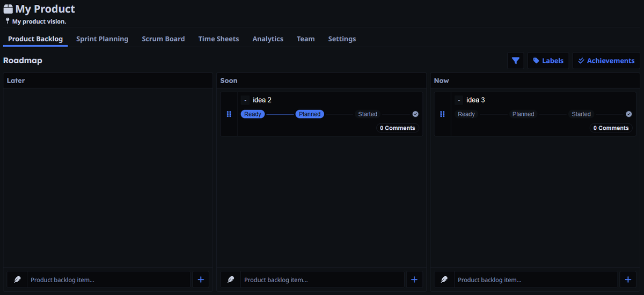This screenshot has height=295, width=644.
Task: Switch to the Sprint Planning tab
Action: pos(102,39)
